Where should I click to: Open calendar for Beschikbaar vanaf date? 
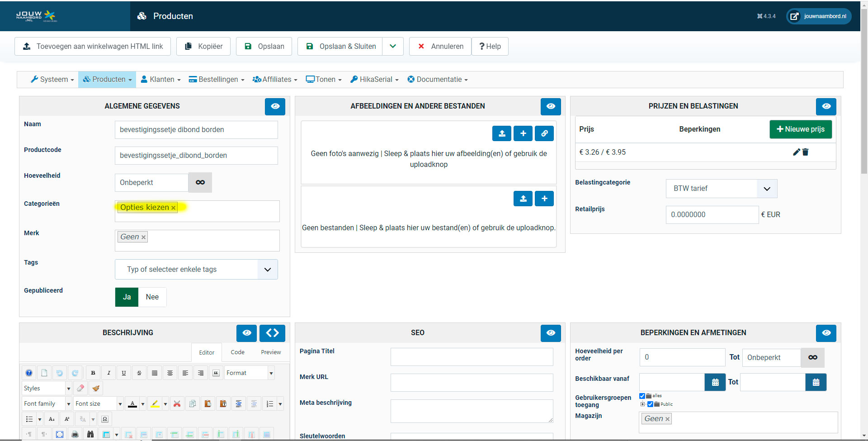715,382
